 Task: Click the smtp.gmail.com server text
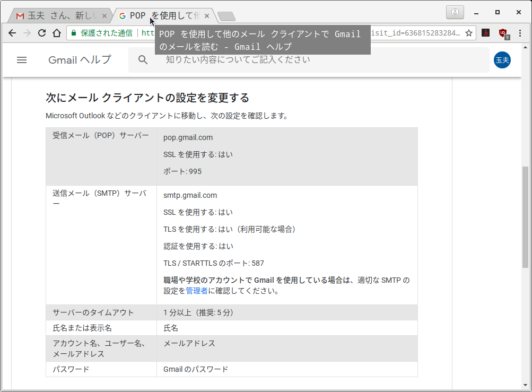(x=190, y=195)
